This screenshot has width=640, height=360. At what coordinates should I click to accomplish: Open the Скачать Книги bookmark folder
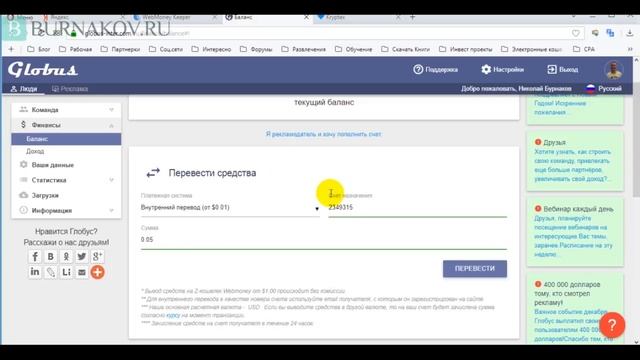click(406, 49)
